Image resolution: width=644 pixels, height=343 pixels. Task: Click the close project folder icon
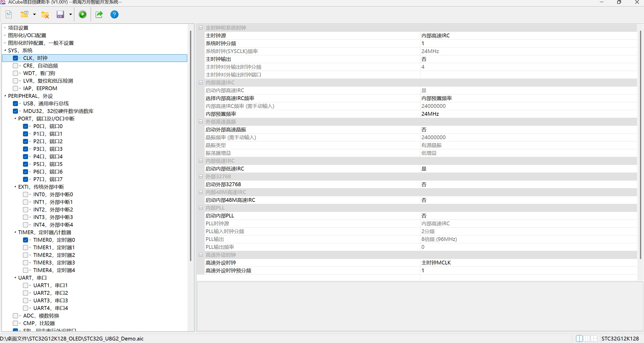coord(45,15)
